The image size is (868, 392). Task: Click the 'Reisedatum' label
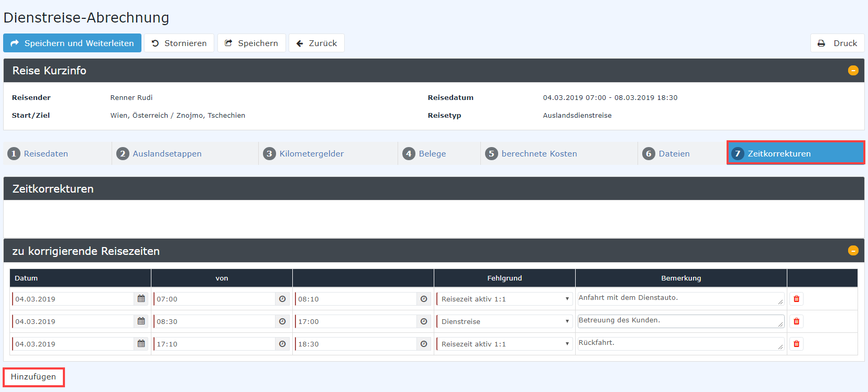451,97
